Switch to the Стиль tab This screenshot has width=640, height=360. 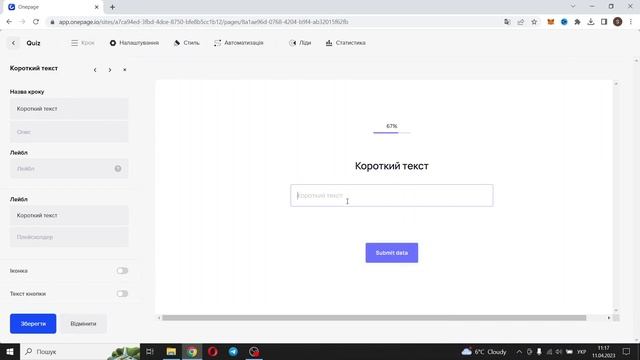pyautogui.click(x=187, y=43)
